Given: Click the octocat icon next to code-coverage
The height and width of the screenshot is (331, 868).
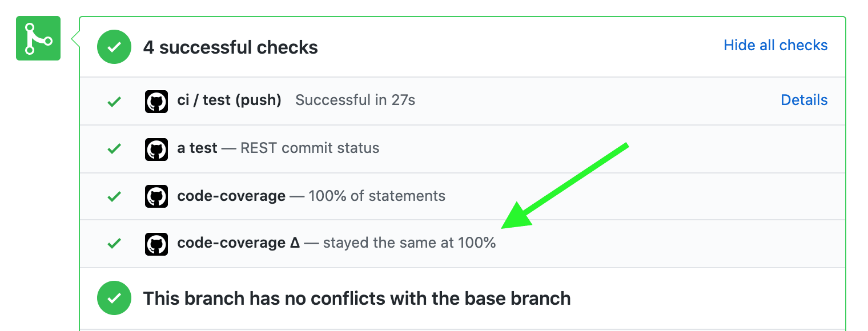Looking at the screenshot, I should click(x=156, y=196).
